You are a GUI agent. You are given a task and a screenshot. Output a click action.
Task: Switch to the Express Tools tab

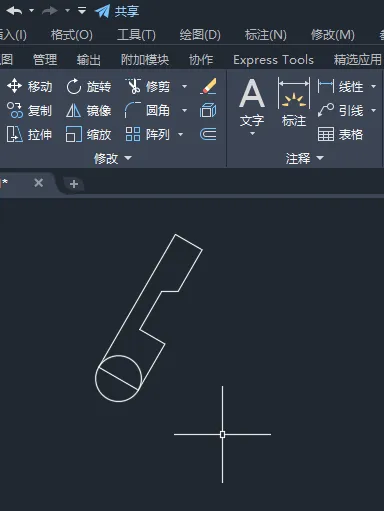click(x=273, y=60)
